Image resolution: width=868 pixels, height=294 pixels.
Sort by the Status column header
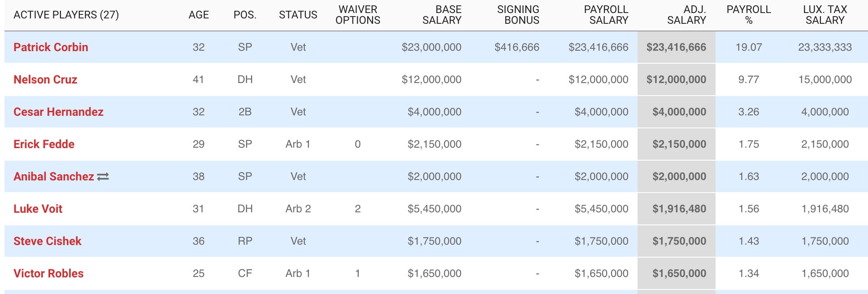pyautogui.click(x=298, y=15)
